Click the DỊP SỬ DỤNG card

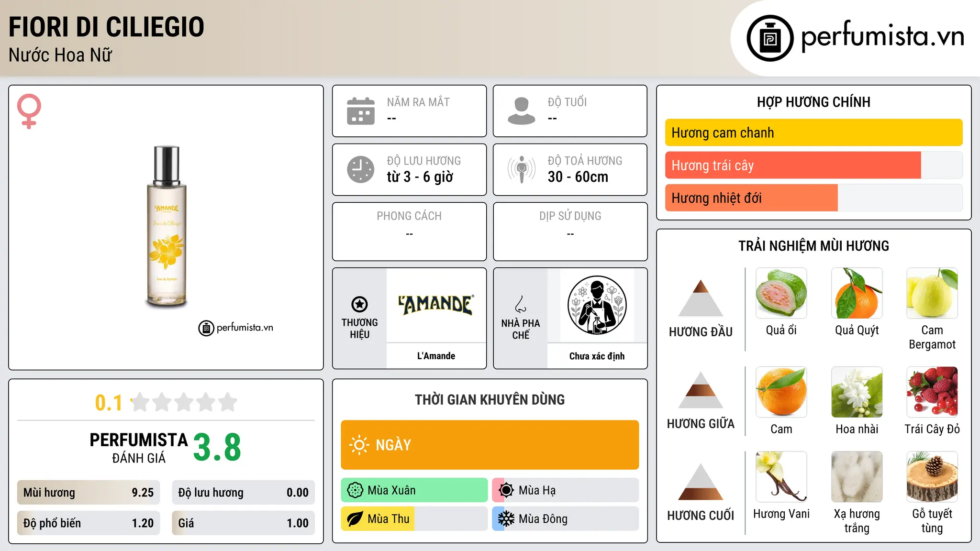pos(570,231)
